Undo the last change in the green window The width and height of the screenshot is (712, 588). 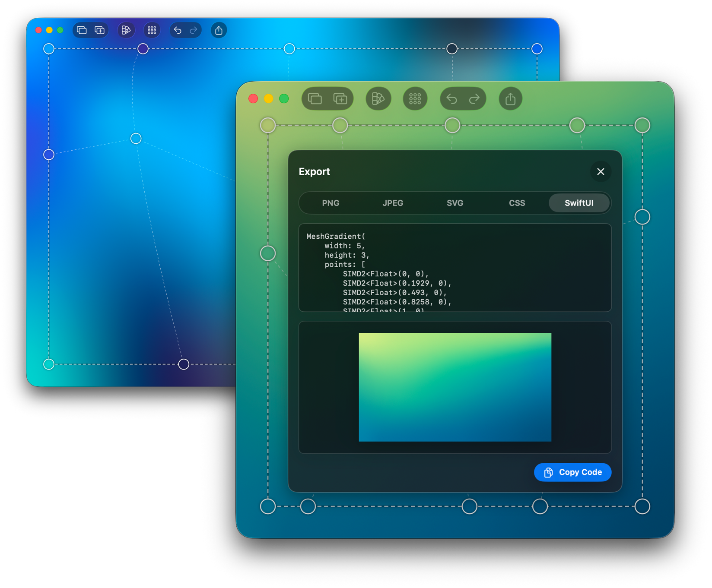tap(452, 99)
